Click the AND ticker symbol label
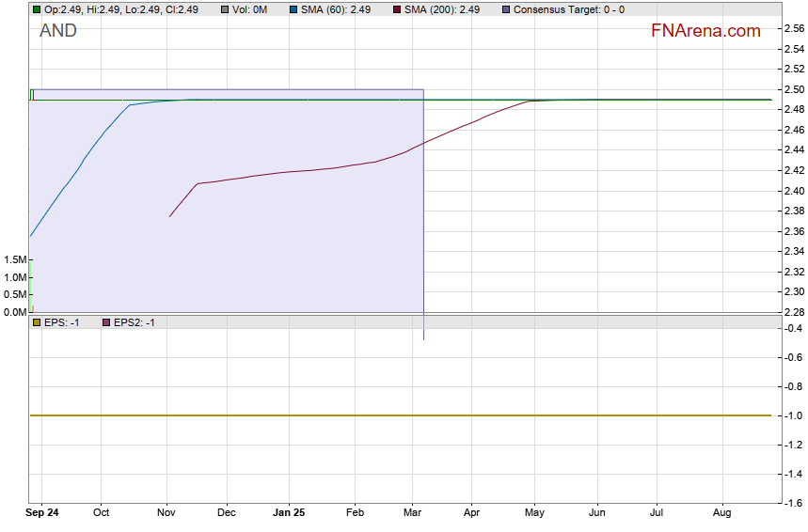 tap(58, 31)
